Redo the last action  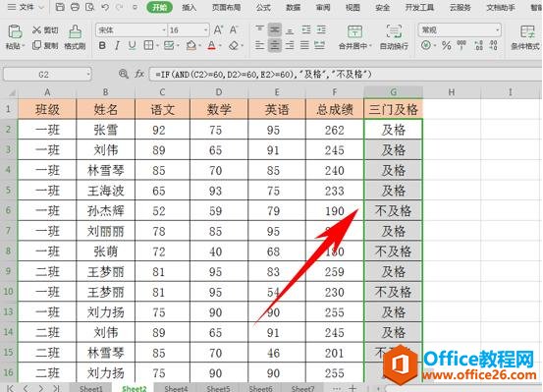119,7
